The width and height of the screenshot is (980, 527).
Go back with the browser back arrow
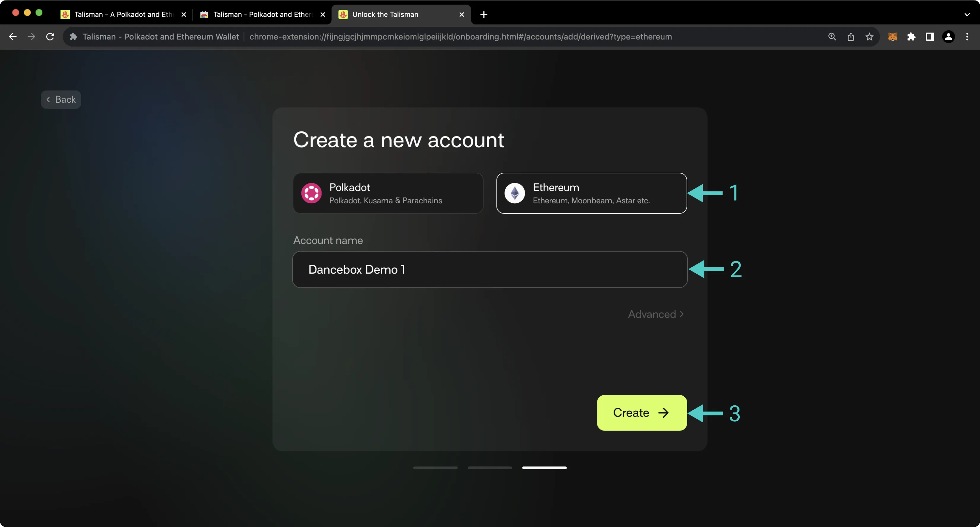12,36
